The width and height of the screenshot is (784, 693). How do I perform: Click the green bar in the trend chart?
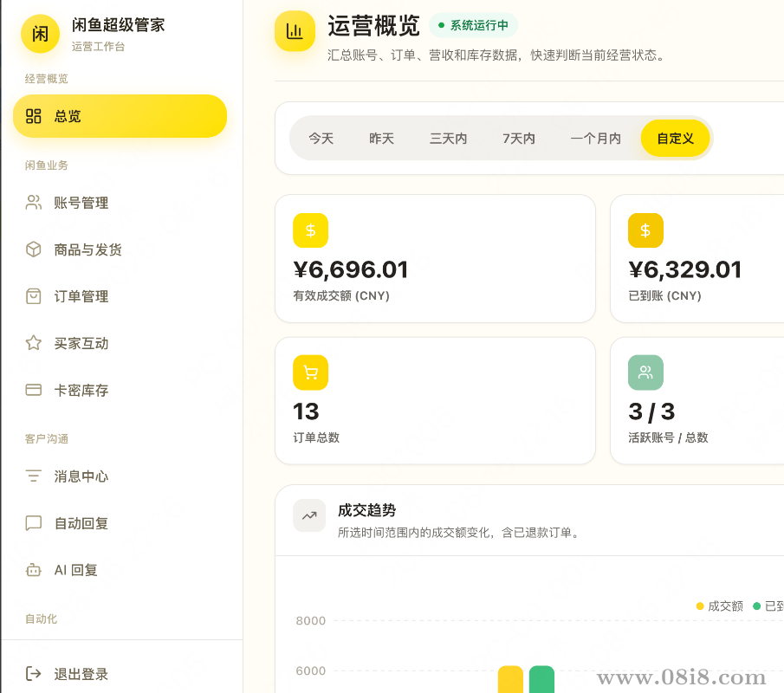click(541, 679)
